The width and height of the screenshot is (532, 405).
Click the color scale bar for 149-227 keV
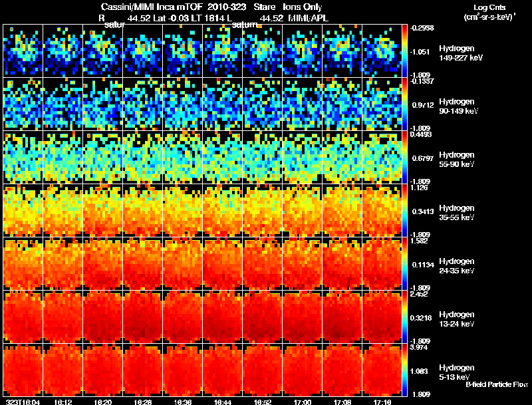pos(404,51)
